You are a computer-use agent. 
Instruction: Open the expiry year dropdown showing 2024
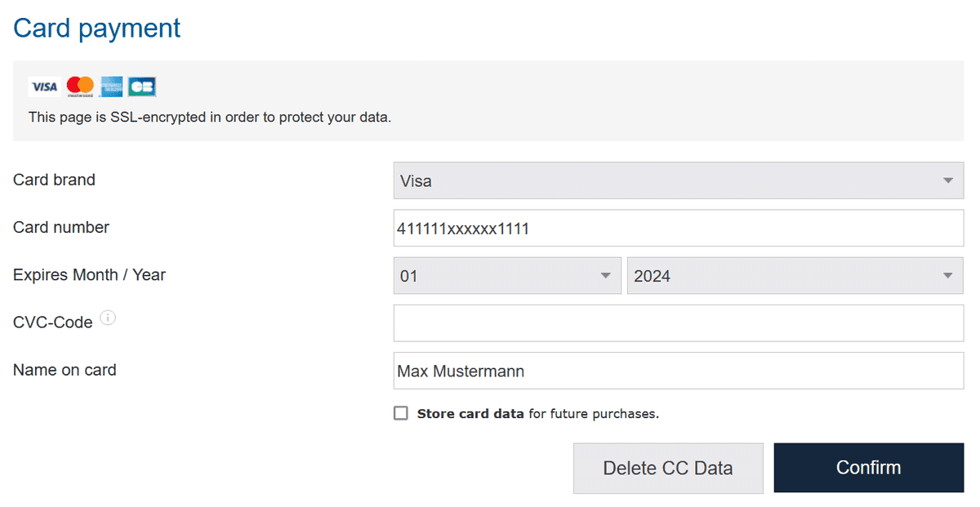pyautogui.click(x=795, y=276)
